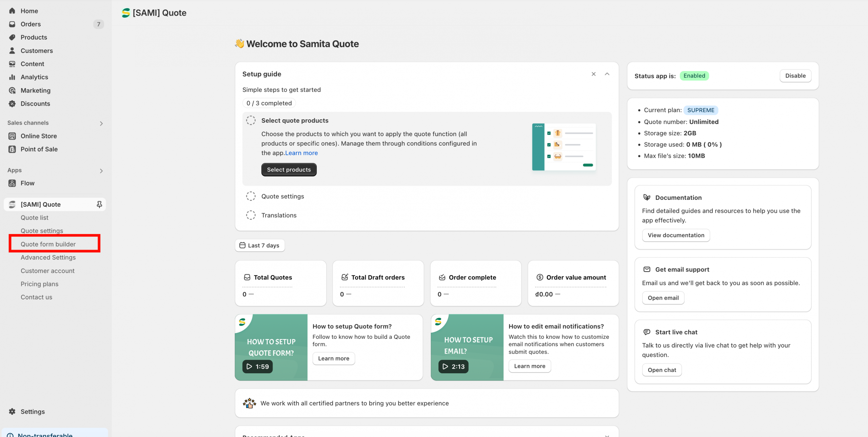The width and height of the screenshot is (868, 437).
Task: Click the [SAMI] Quote app icon in sidebar
Action: (x=12, y=204)
